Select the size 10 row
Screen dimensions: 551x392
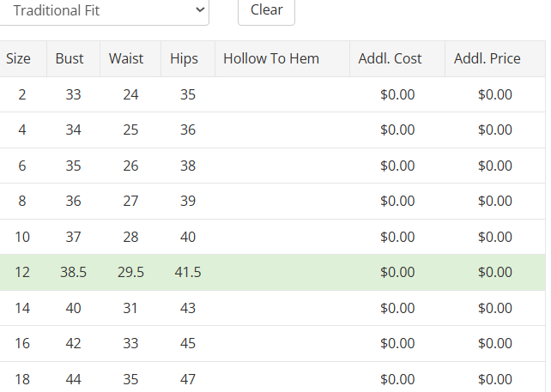point(22,237)
